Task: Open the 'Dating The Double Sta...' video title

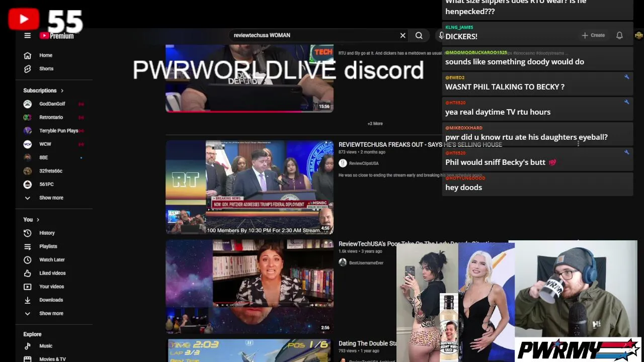Action: [367, 343]
